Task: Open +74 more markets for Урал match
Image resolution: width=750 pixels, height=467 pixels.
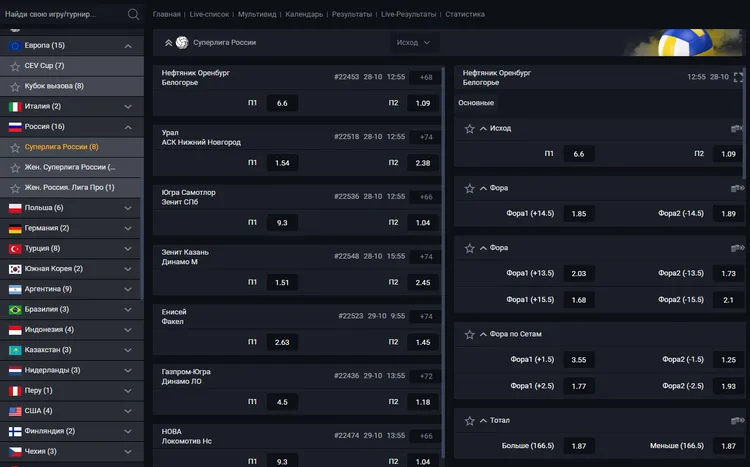Action: (426, 137)
